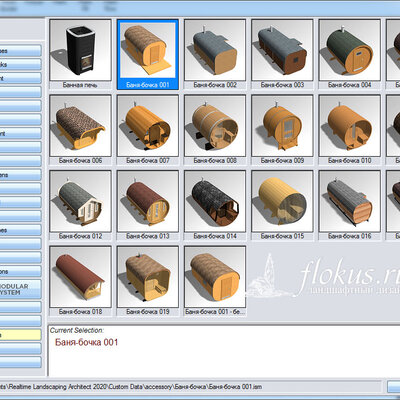The height and width of the screenshot is (400, 400).
Task: Select the Баня-бочка 004 green-roof barrel
Action: tap(349, 54)
